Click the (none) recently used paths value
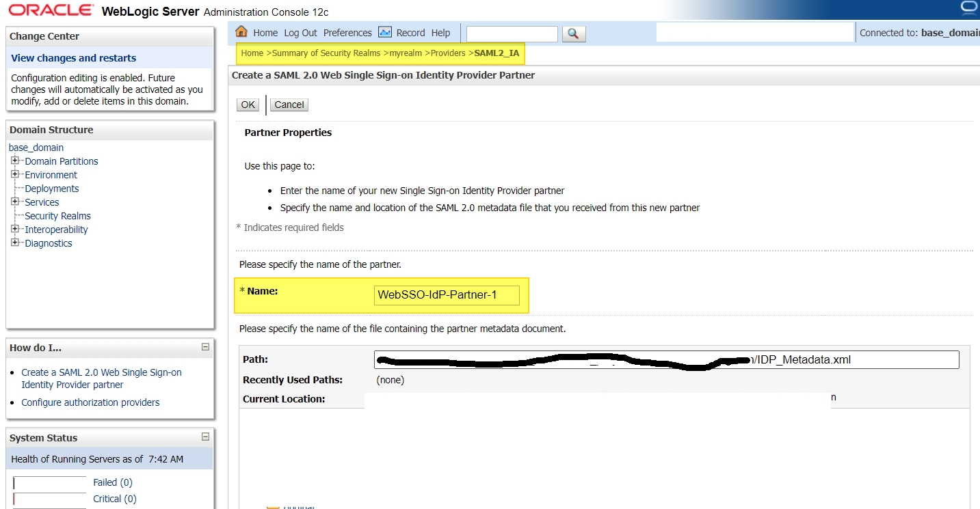This screenshot has height=509, width=980. click(390, 380)
